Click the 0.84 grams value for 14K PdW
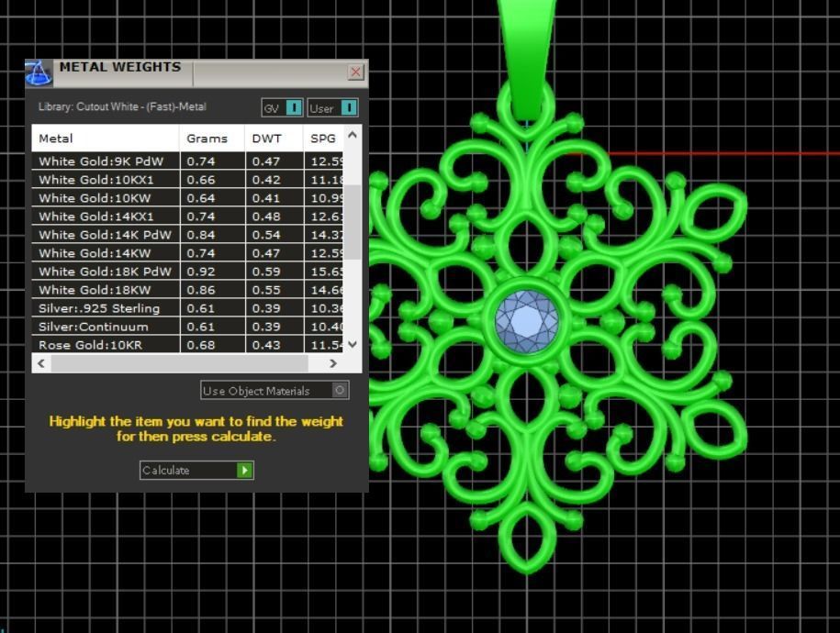Image resolution: width=840 pixels, height=633 pixels. tap(201, 235)
